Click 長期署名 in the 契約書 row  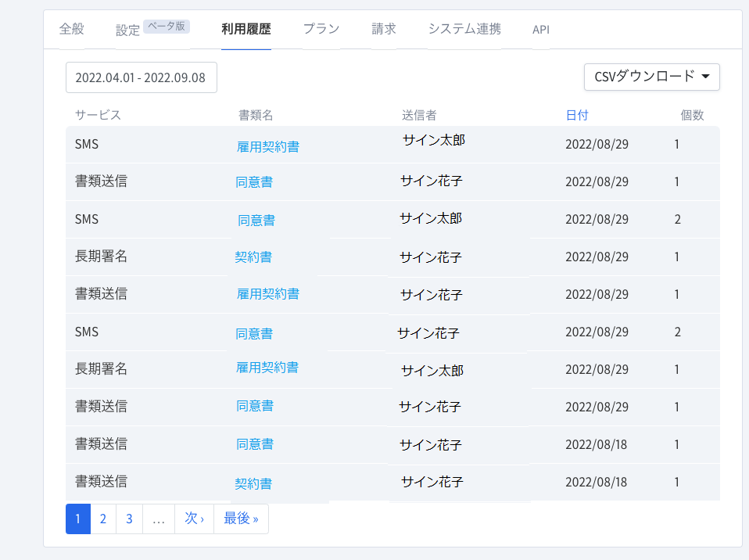coord(101,256)
